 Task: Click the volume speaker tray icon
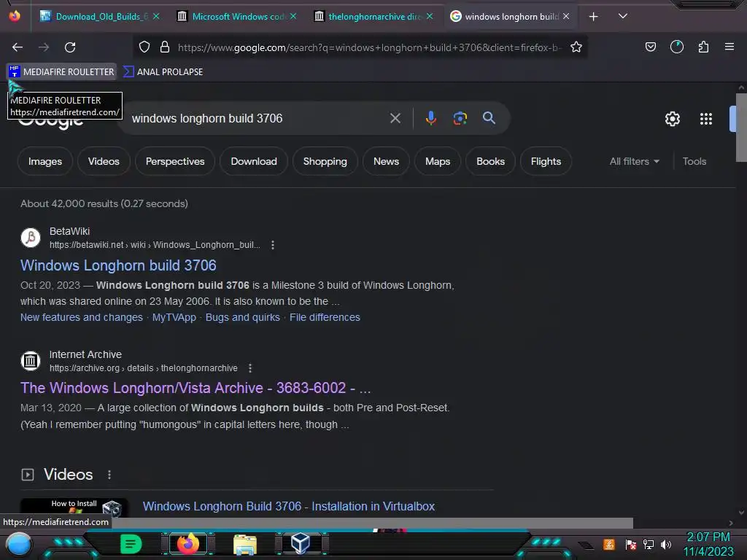(x=665, y=544)
